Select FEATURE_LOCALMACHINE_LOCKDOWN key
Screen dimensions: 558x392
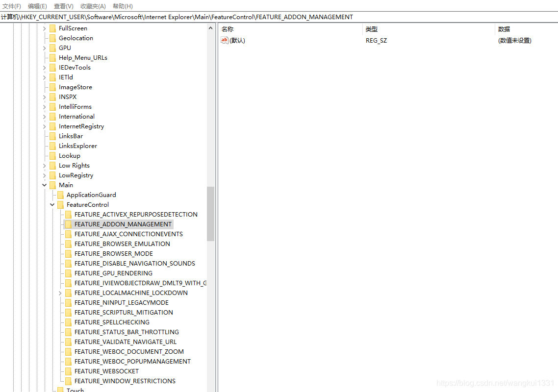131,293
